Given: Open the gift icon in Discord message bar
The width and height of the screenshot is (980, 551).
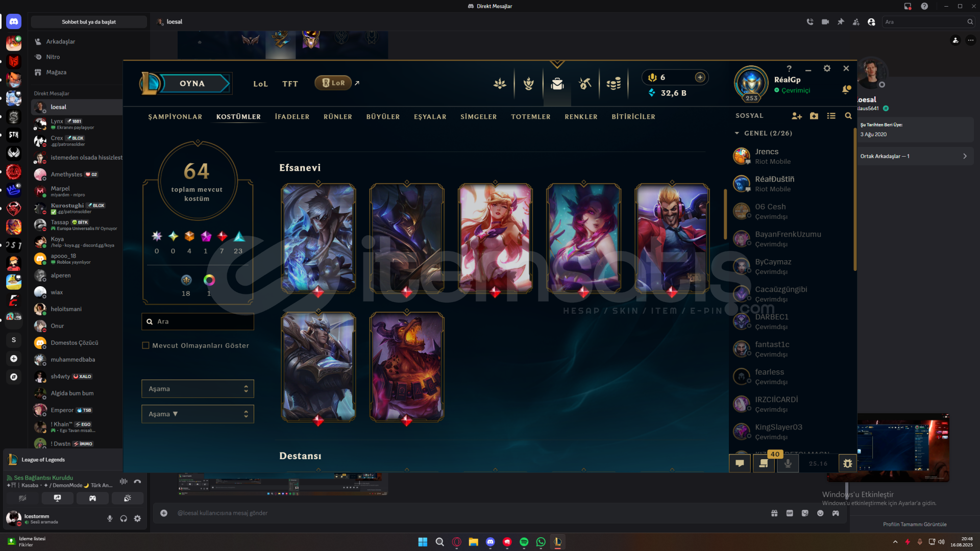Looking at the screenshot, I should coord(774,513).
